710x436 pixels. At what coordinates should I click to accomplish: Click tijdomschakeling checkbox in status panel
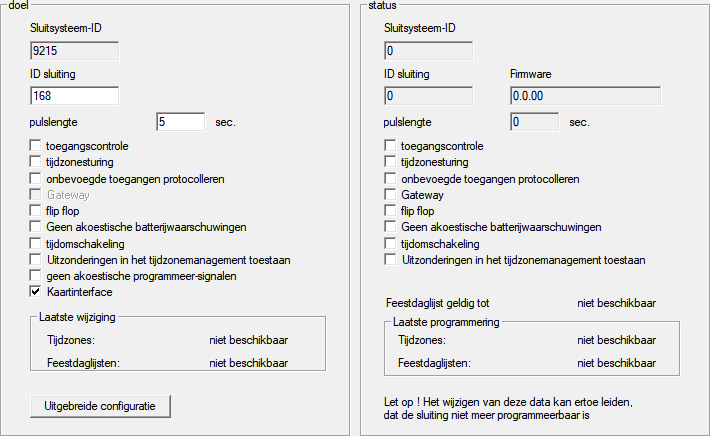391,243
